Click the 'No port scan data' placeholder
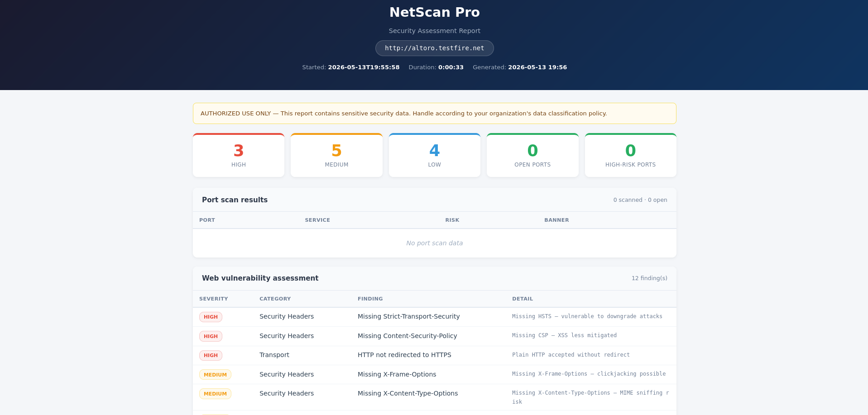Image resolution: width=868 pixels, height=415 pixels. [x=434, y=243]
